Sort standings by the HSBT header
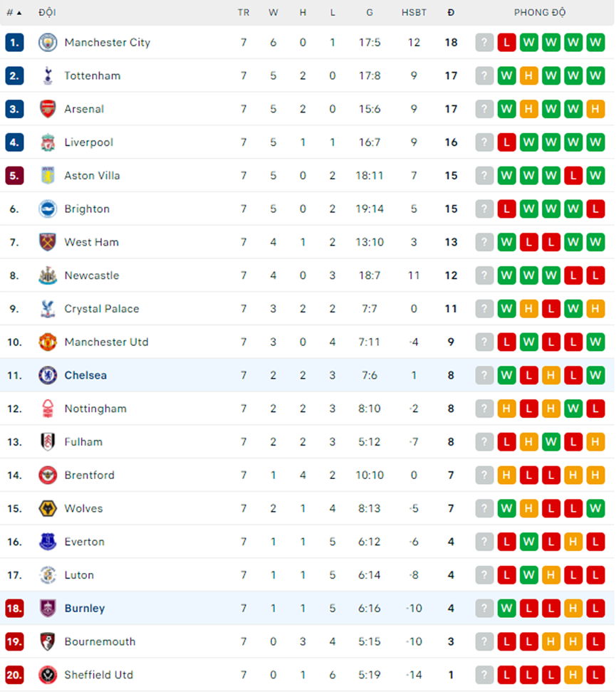 414,13
